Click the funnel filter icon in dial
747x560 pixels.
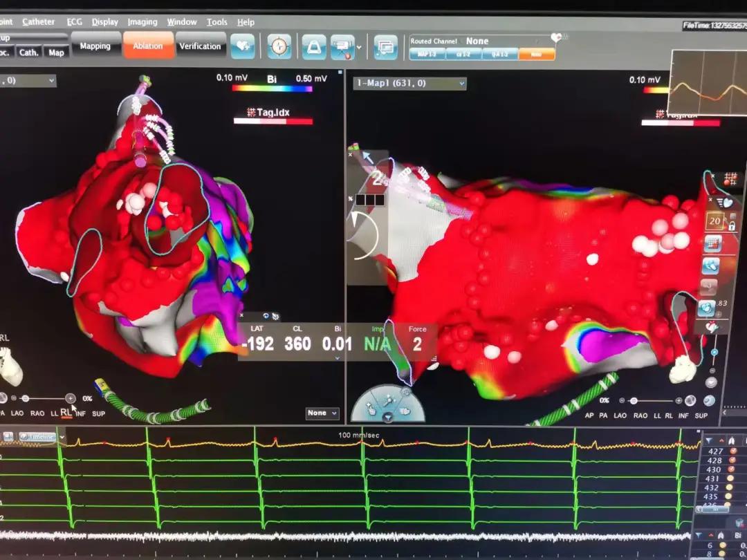pyautogui.click(x=388, y=417)
